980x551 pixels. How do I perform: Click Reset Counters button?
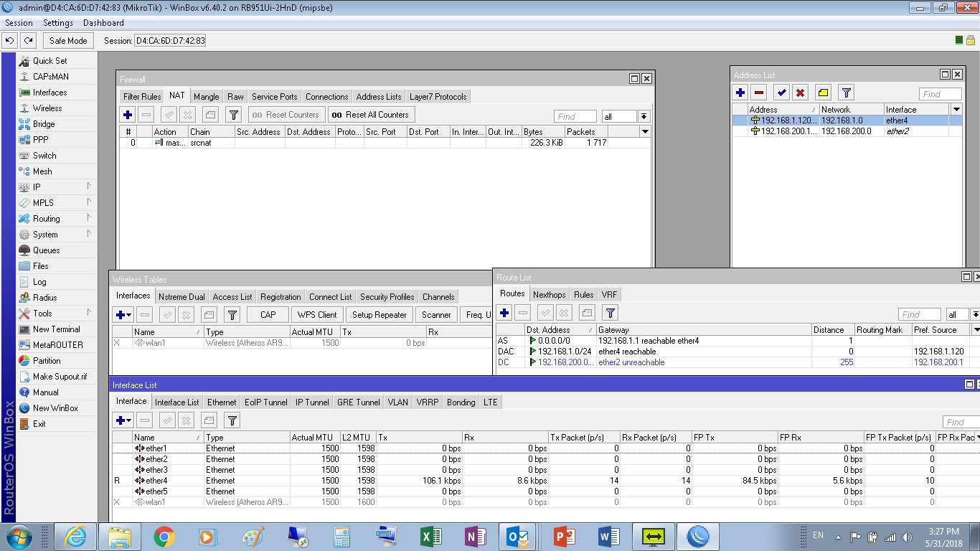click(286, 115)
